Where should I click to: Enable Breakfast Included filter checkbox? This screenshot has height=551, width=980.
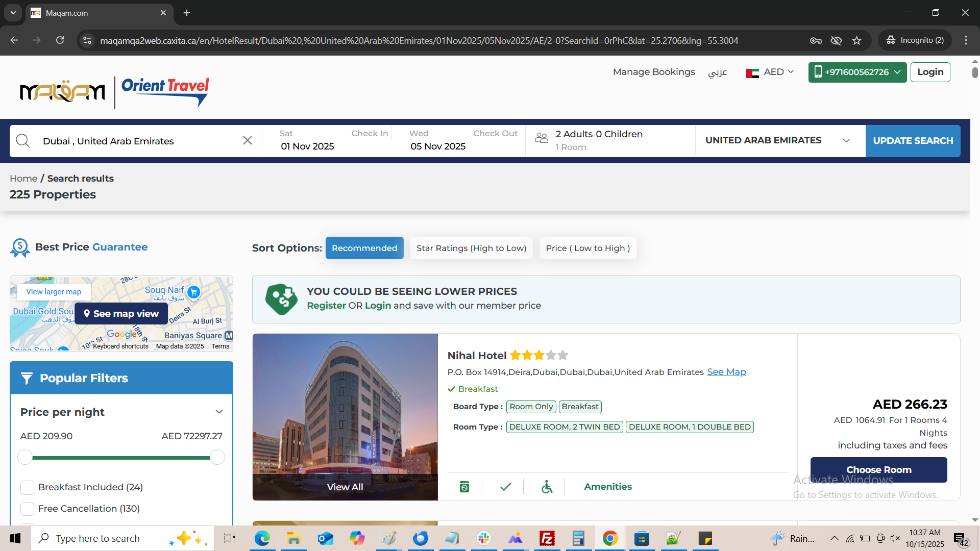[27, 487]
